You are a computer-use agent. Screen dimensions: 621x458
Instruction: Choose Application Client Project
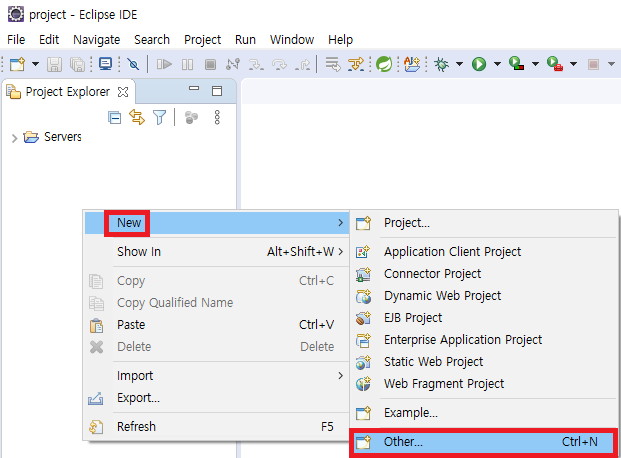point(484,252)
